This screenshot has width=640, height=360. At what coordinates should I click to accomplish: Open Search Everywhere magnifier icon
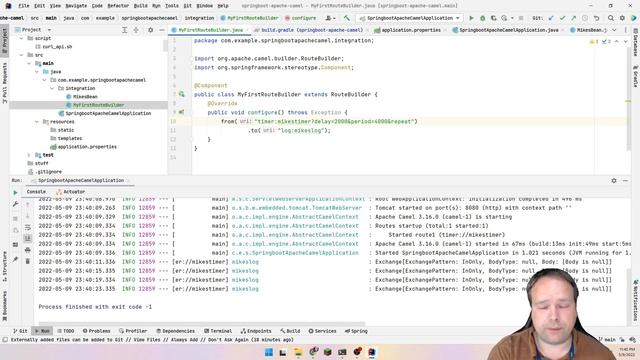(611, 18)
